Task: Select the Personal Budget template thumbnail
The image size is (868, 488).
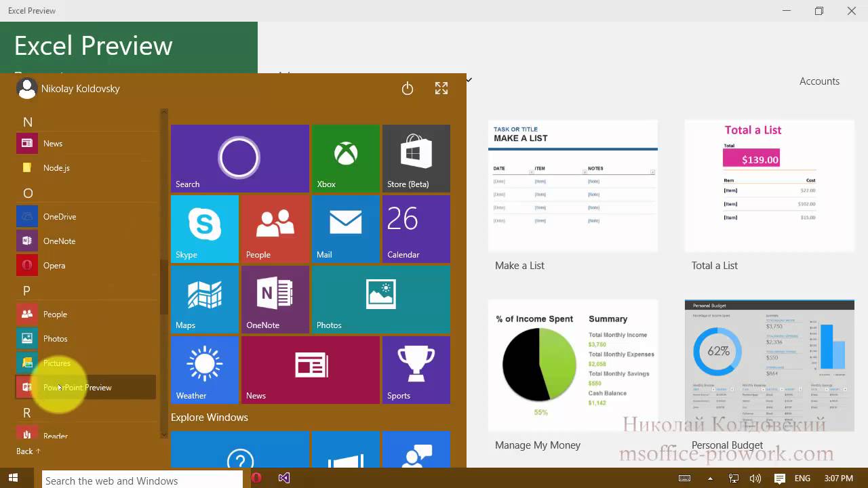Action: click(x=770, y=365)
